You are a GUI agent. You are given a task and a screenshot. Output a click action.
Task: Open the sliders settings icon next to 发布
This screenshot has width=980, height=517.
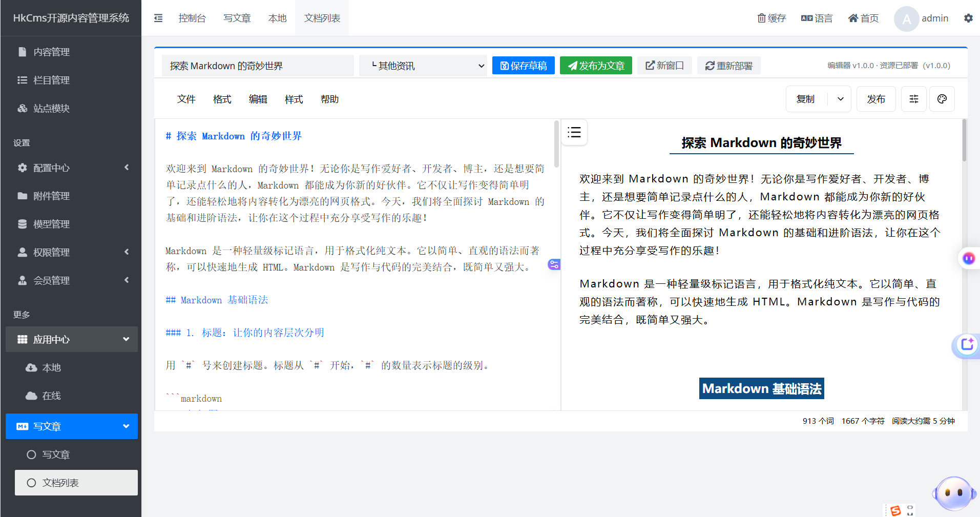point(914,99)
